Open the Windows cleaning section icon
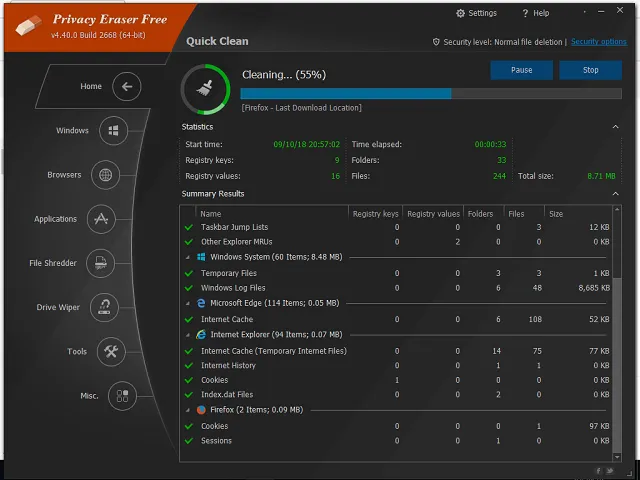This screenshot has width=640, height=480. pyautogui.click(x=113, y=131)
